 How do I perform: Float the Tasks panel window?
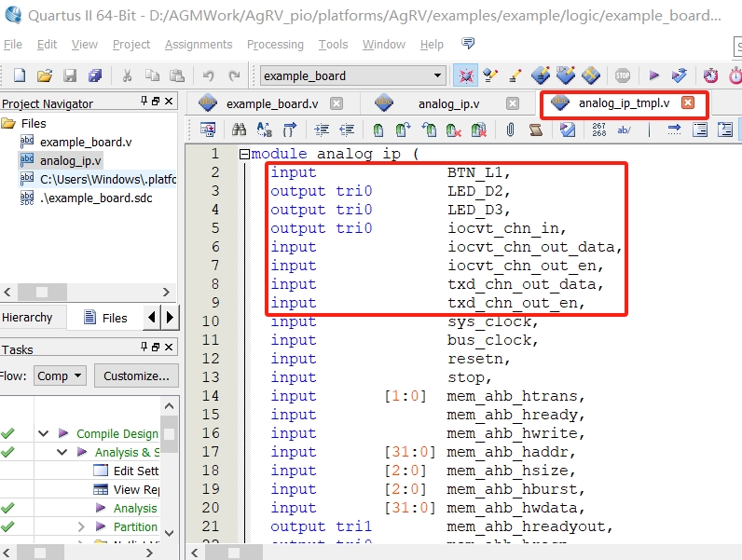coord(156,347)
